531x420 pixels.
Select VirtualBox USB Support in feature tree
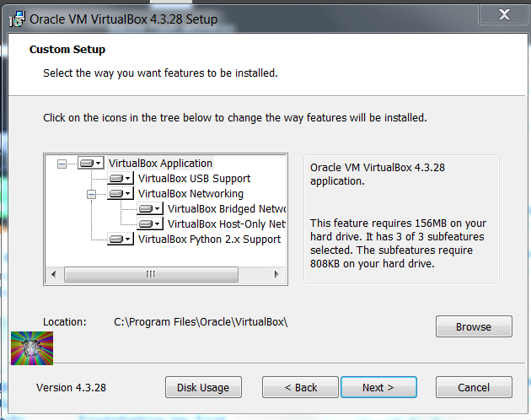194,179
